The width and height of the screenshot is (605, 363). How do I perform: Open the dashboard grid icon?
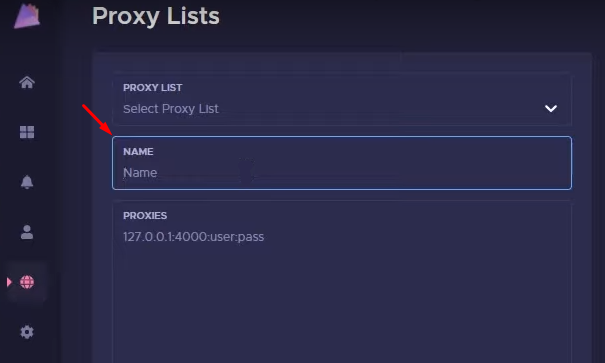27,132
